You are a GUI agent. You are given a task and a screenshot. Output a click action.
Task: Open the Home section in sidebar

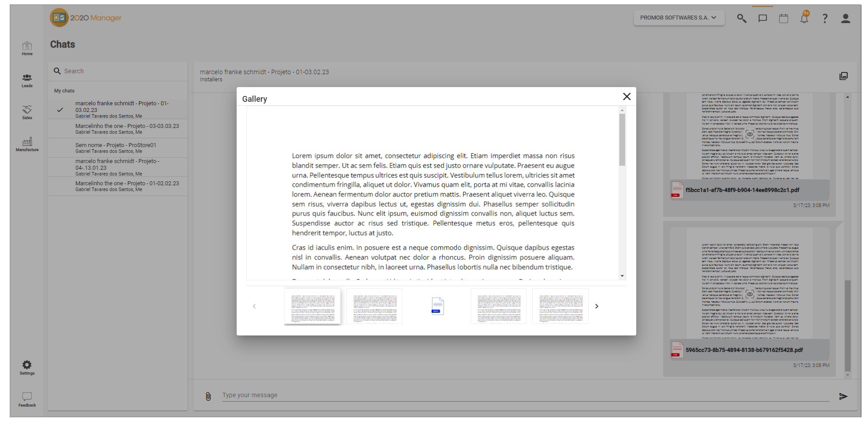(27, 48)
